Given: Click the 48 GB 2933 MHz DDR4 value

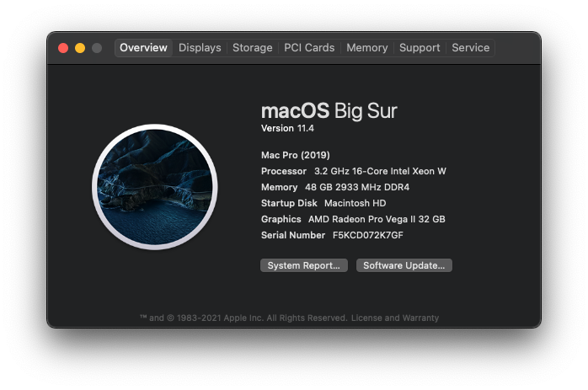Looking at the screenshot, I should pyautogui.click(x=357, y=187).
